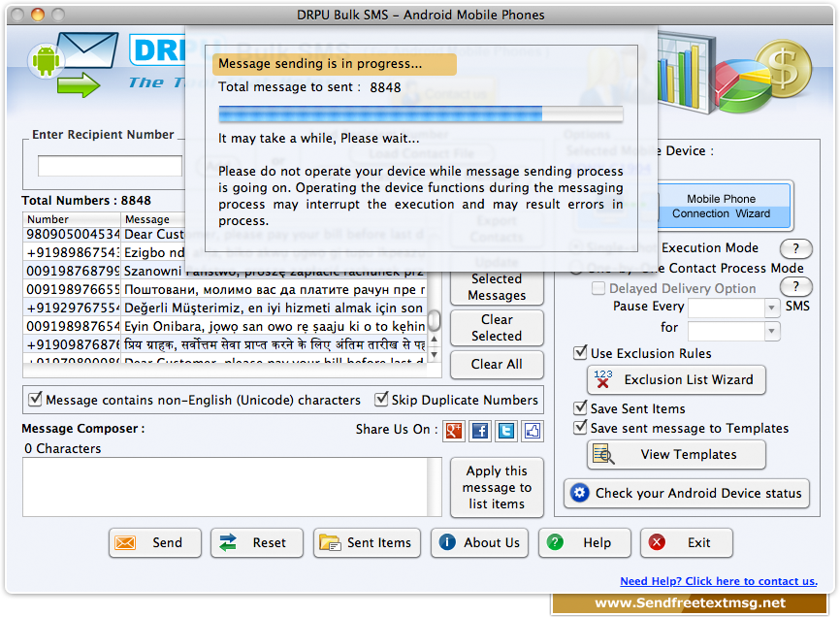Click the blue info About Us icon
Screen dimensions: 840x617
click(447, 542)
